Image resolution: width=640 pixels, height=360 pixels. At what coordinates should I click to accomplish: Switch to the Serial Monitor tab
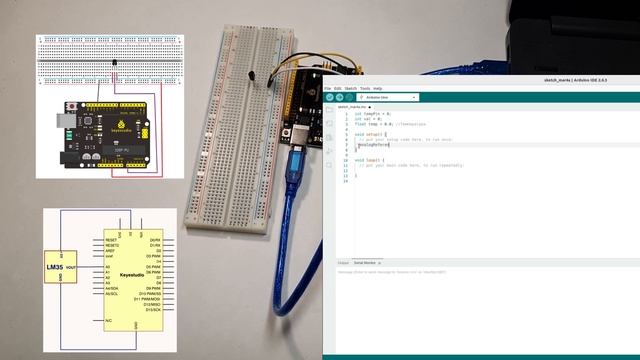(x=364, y=263)
